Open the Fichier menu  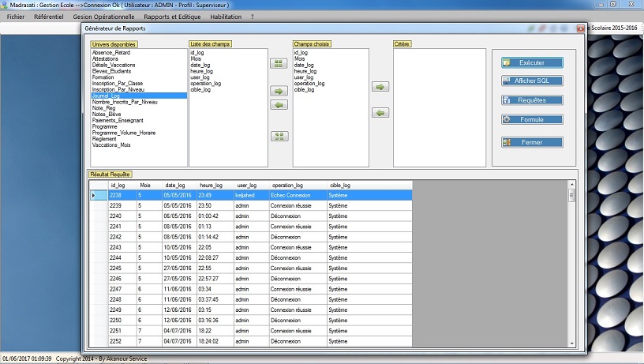15,17
